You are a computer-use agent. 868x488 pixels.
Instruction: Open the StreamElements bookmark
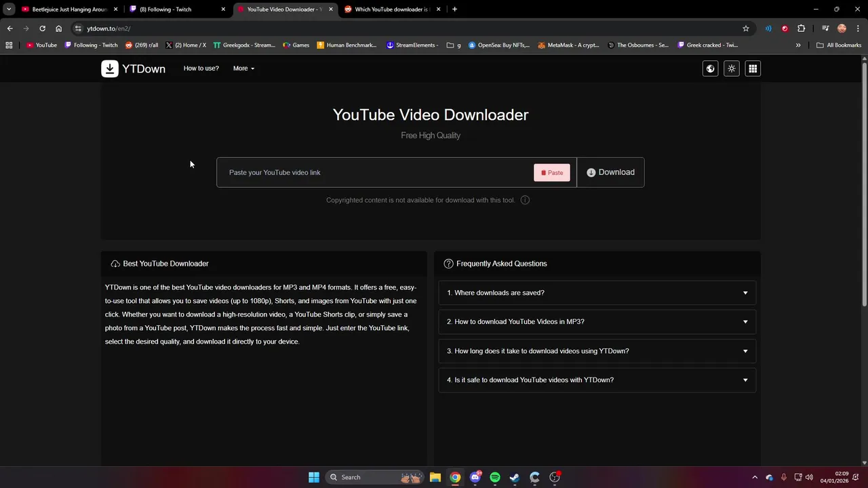click(x=413, y=45)
